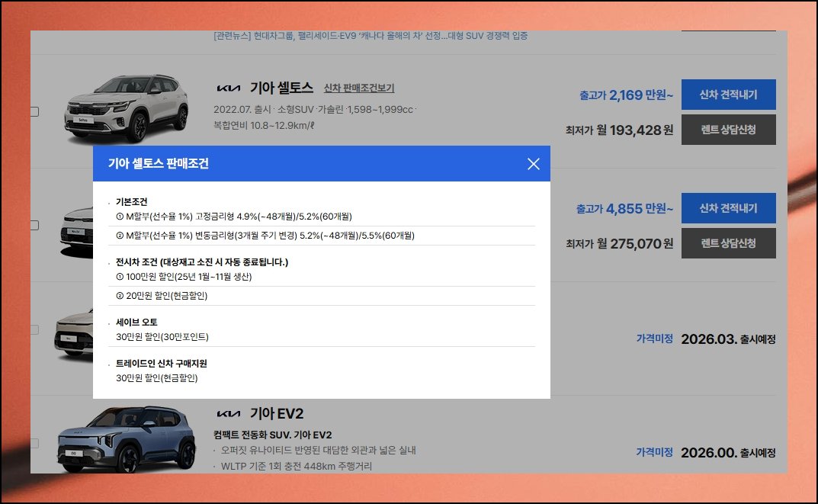
Task: Select the 복합연비 10.8~12.9km/ℓ spec text
Action: click(264, 125)
